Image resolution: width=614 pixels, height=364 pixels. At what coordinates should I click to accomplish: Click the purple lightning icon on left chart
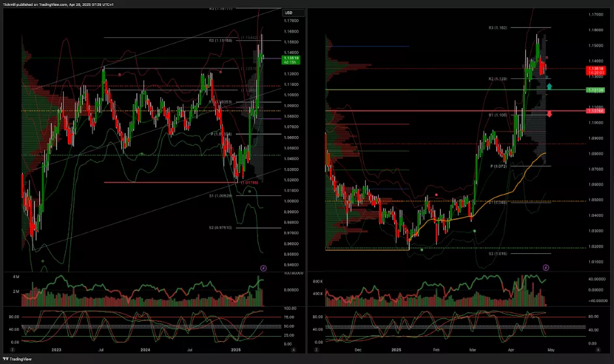(263, 267)
